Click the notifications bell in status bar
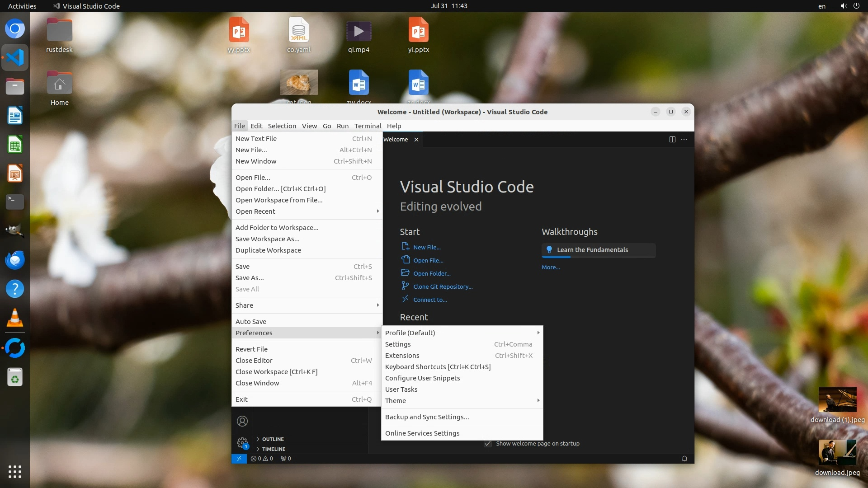This screenshot has width=868, height=488. click(x=684, y=458)
